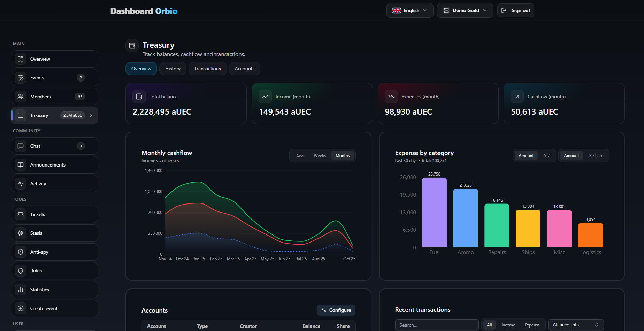Open the Chat bubble icon
The width and height of the screenshot is (644, 331).
21,146
